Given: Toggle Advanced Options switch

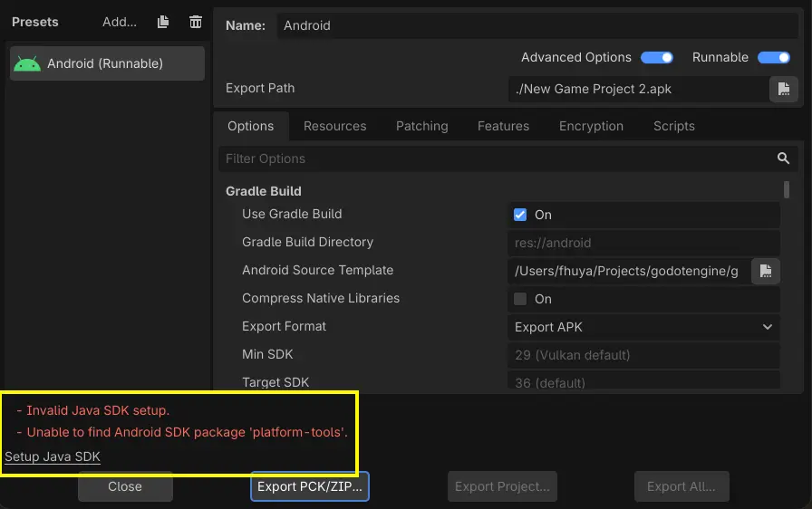Looking at the screenshot, I should click(x=657, y=57).
